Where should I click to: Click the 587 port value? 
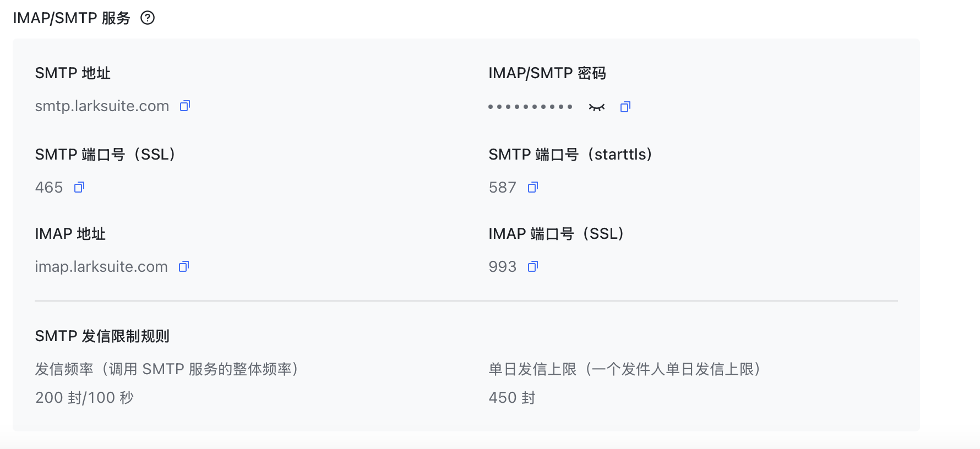[x=503, y=188]
